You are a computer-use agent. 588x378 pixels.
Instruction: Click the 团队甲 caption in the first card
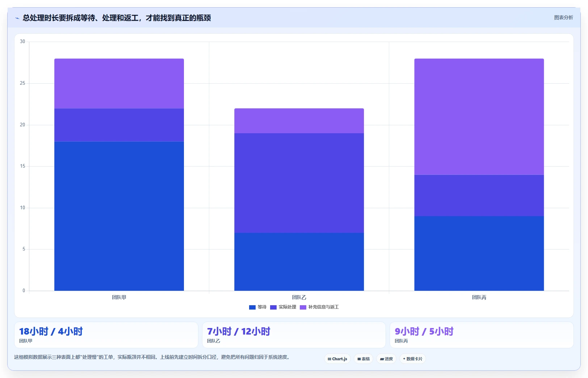pos(26,341)
